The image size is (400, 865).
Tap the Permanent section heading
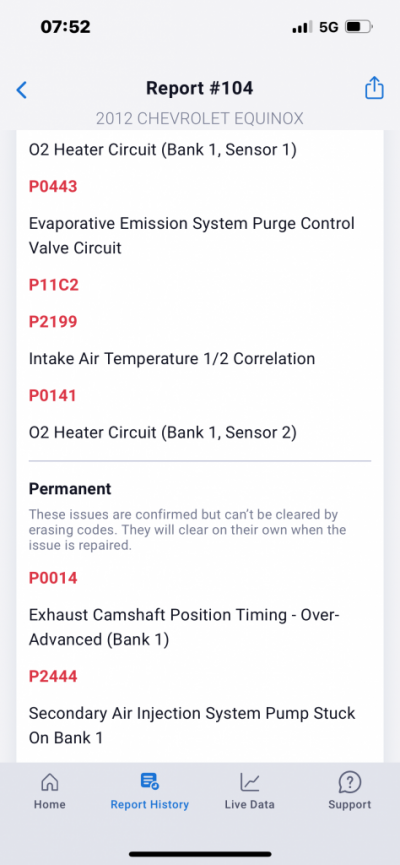(x=70, y=489)
